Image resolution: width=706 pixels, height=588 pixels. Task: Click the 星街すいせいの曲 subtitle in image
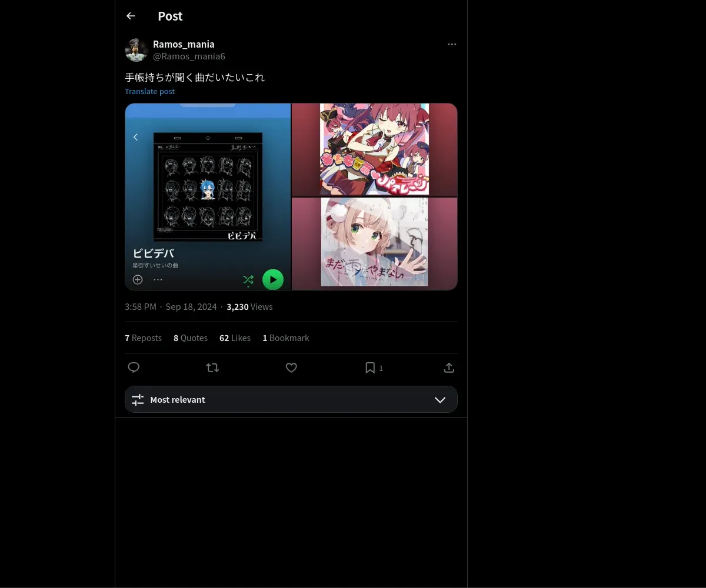(x=155, y=265)
